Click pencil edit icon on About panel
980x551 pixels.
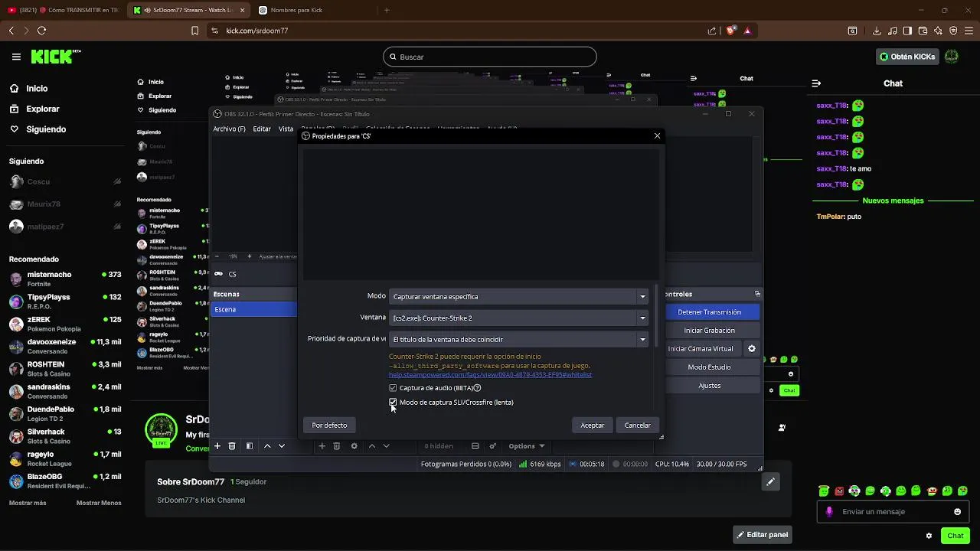(770, 481)
